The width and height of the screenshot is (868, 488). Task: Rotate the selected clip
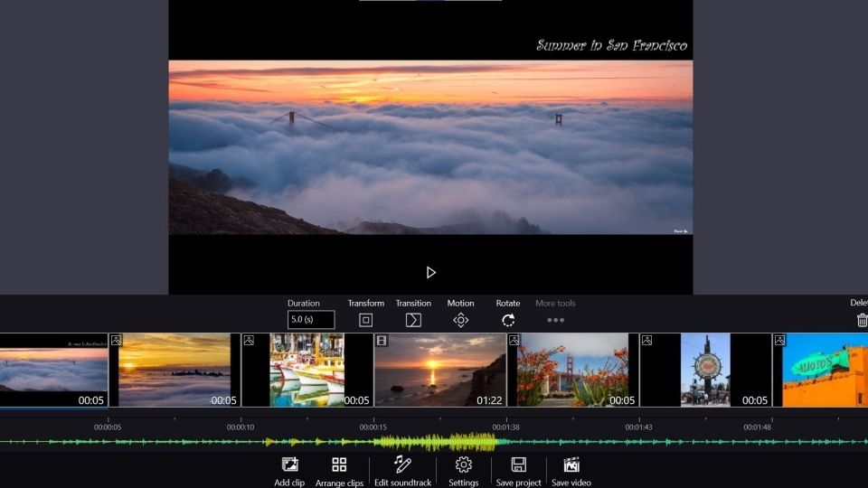(508, 320)
